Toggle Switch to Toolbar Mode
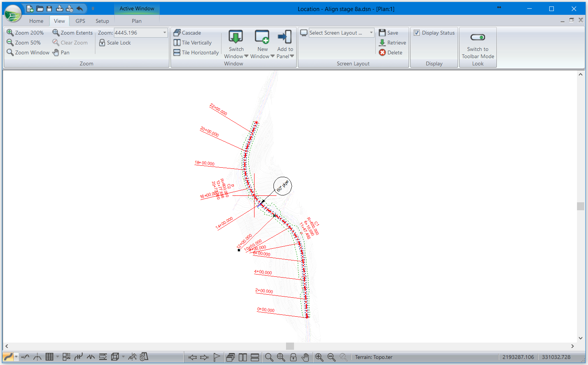This screenshot has width=588, height=365. (477, 37)
